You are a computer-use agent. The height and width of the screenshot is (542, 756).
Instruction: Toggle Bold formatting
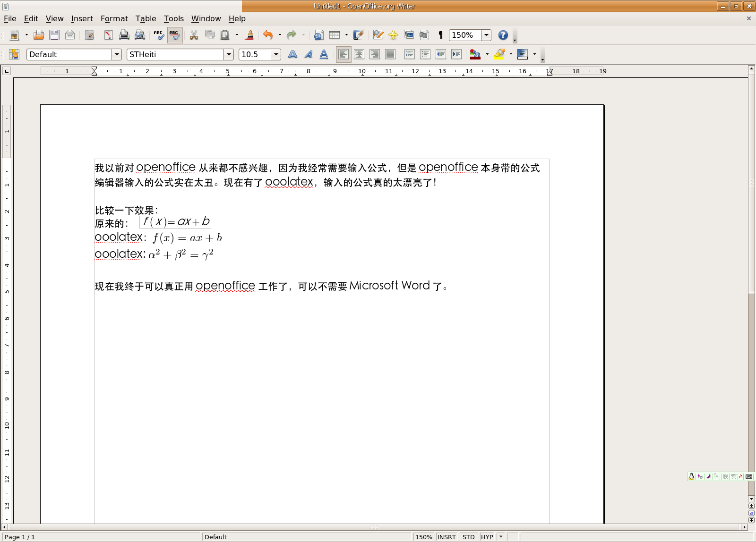[x=293, y=54]
